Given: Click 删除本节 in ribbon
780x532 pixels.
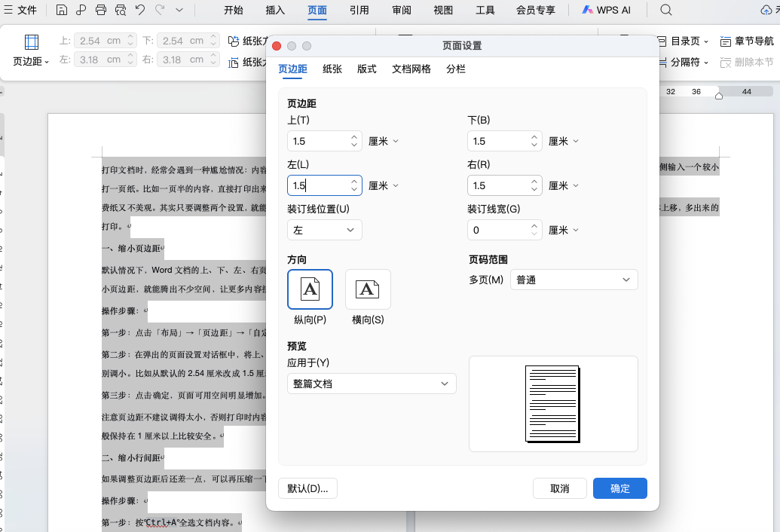Looking at the screenshot, I should [x=747, y=62].
